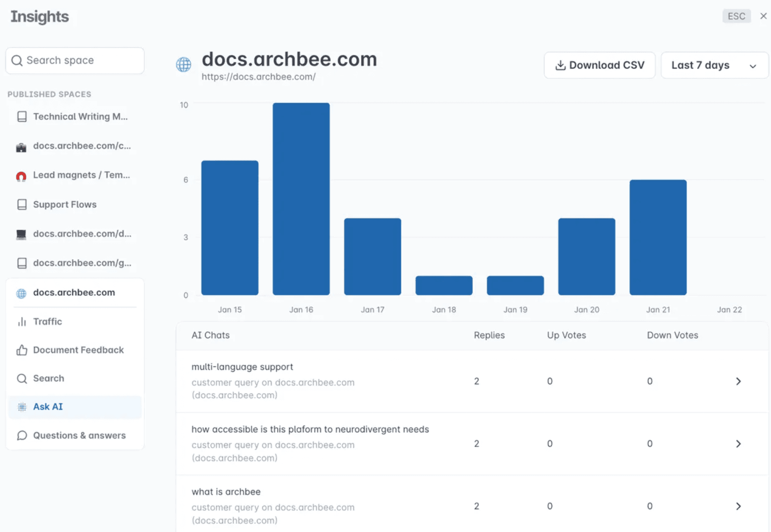Expand the neurodivergent needs chat chevron

coord(738,444)
